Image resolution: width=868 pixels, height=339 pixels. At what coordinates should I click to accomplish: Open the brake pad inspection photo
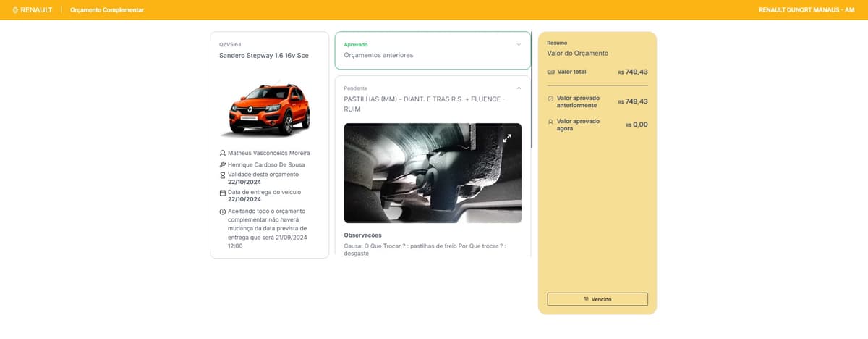pos(433,173)
